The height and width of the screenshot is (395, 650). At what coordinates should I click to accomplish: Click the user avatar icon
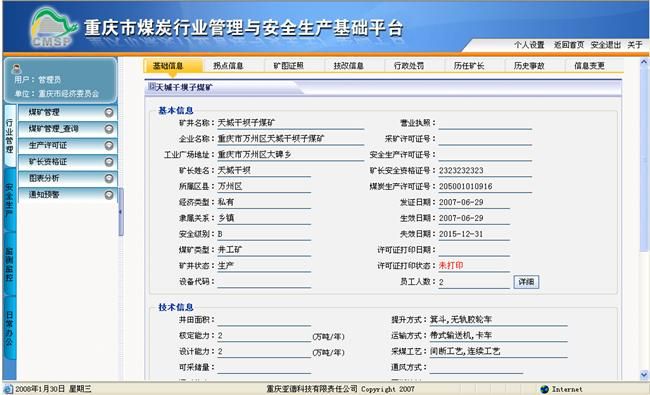17,68
